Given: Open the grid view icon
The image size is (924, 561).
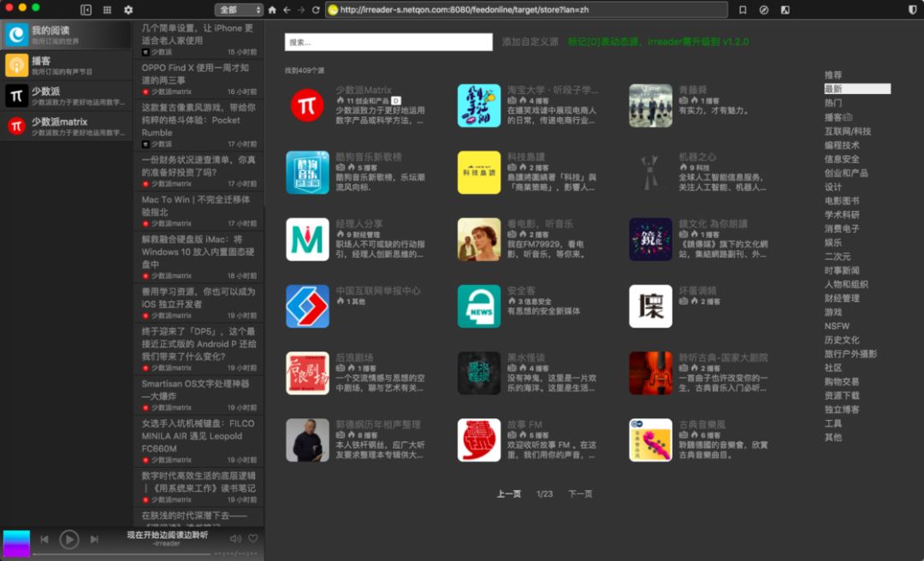Looking at the screenshot, I should (107, 10).
